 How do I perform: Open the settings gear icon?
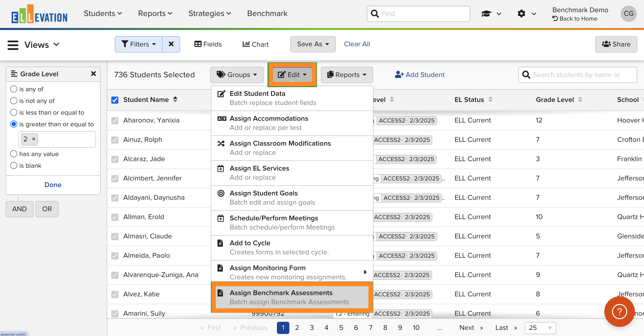click(521, 14)
